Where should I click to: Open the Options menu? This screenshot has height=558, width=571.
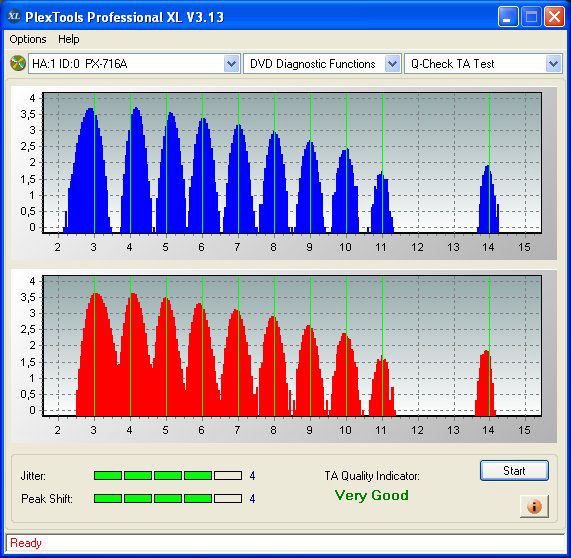click(28, 39)
